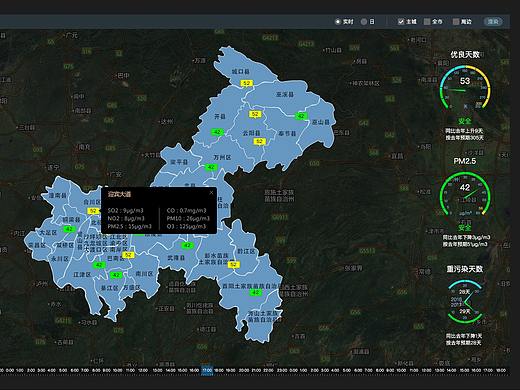Click the 潼南县 district label
The width and height of the screenshot is (520, 390).
pyautogui.click(x=58, y=196)
